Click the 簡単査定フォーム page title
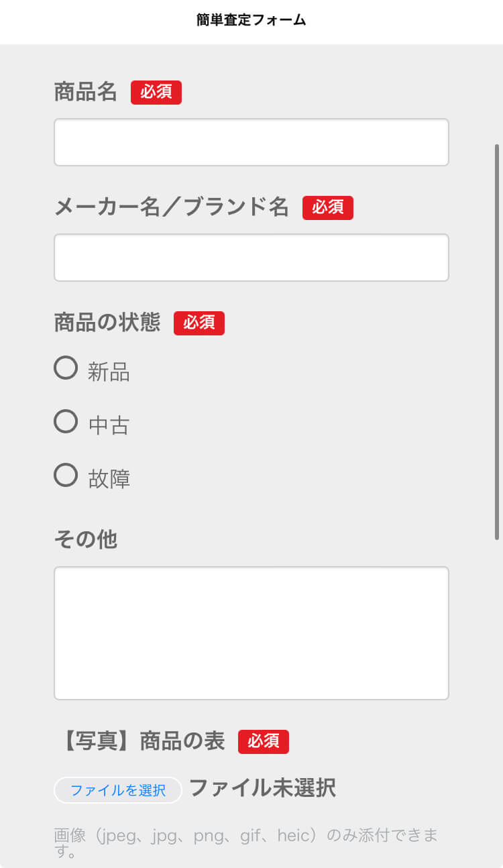 point(251,21)
